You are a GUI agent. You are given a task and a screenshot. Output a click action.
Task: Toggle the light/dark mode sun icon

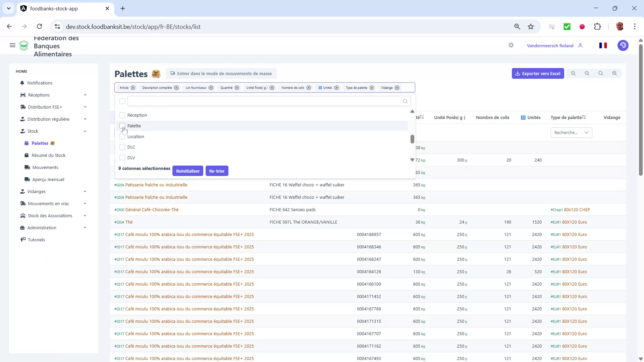(511, 45)
